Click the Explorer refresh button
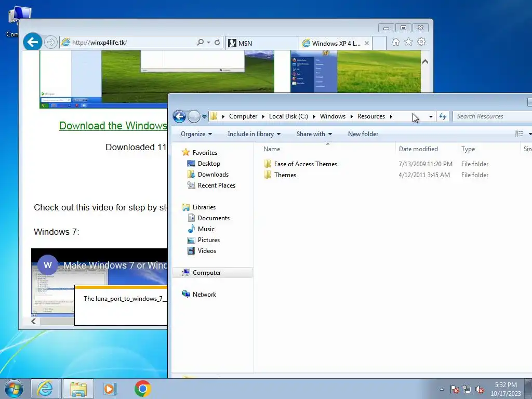Screen dimensions: 532x399 pos(443,116)
